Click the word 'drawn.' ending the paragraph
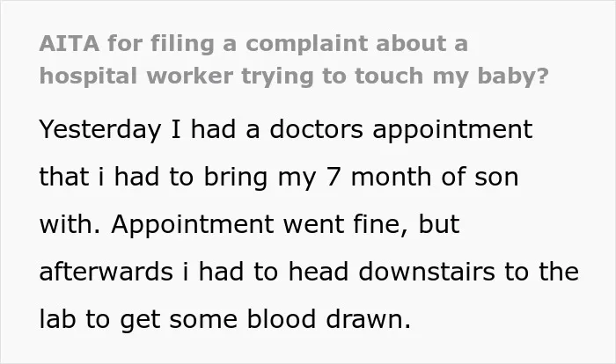 [x=369, y=318]
